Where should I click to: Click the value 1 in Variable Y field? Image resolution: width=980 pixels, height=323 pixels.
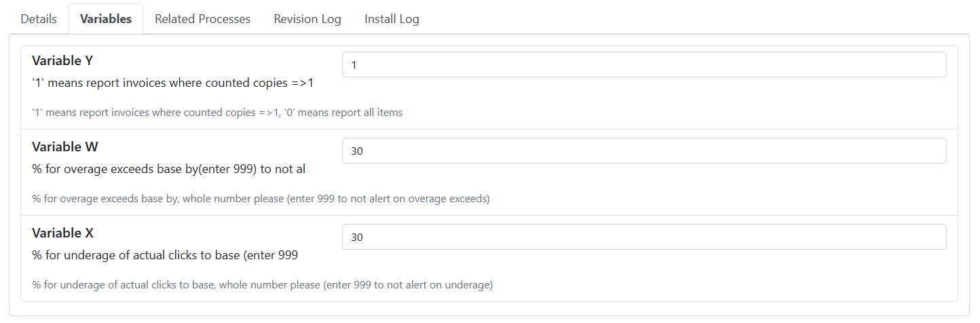pos(354,65)
